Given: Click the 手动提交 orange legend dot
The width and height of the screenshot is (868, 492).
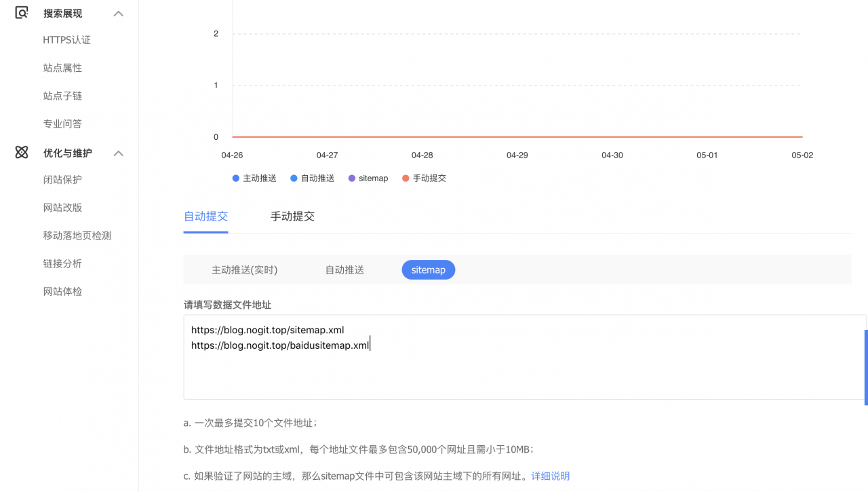Looking at the screenshot, I should coord(406,178).
